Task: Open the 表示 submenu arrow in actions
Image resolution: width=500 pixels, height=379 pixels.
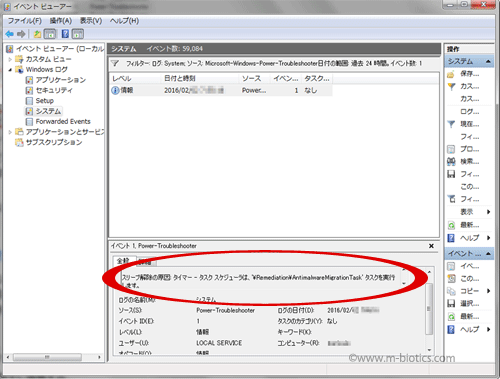Action: coord(488,212)
